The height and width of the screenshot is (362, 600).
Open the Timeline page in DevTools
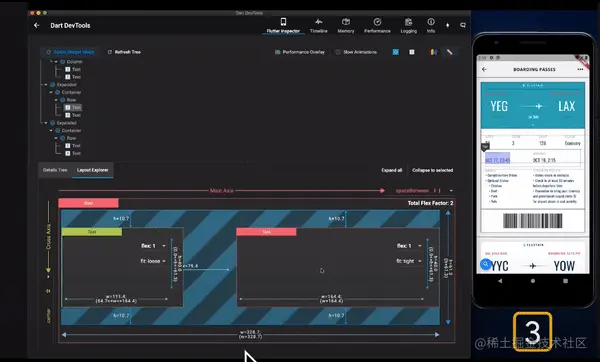[318, 26]
